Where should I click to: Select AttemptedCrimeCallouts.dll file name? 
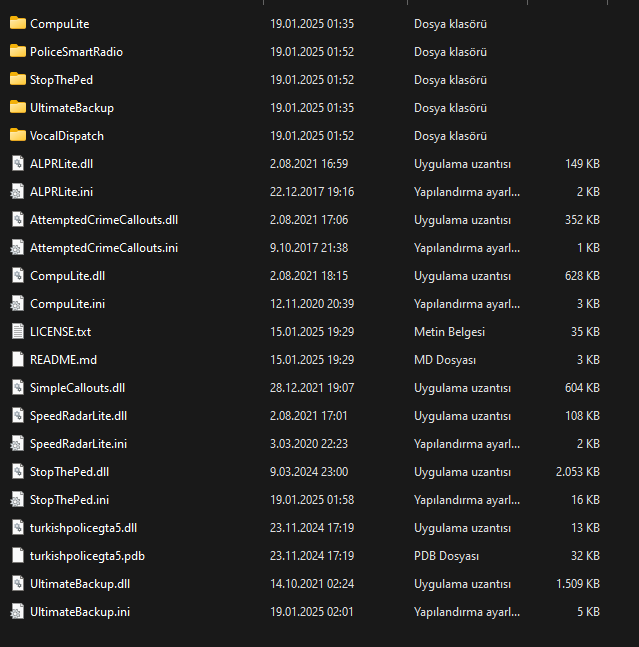[x=104, y=220]
